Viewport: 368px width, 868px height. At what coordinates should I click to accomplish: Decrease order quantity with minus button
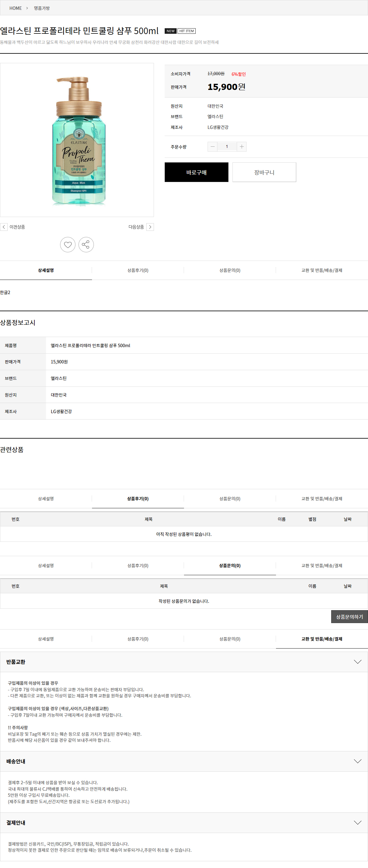213,147
